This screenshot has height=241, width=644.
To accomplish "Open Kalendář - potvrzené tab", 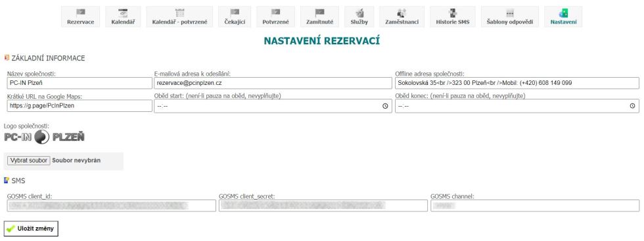I will [179, 17].
